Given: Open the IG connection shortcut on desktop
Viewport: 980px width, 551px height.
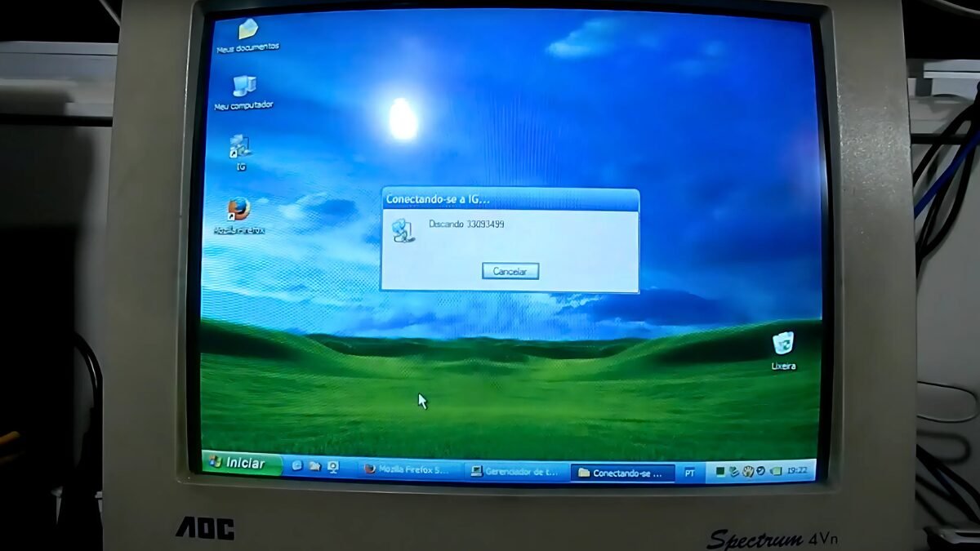Looking at the screenshot, I should (x=241, y=153).
